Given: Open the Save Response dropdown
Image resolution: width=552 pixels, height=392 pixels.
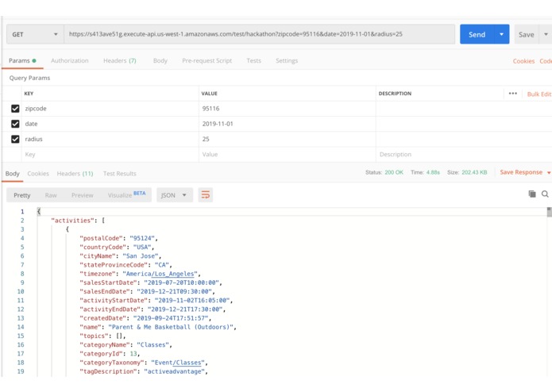Looking at the screenshot, I should [525, 172].
